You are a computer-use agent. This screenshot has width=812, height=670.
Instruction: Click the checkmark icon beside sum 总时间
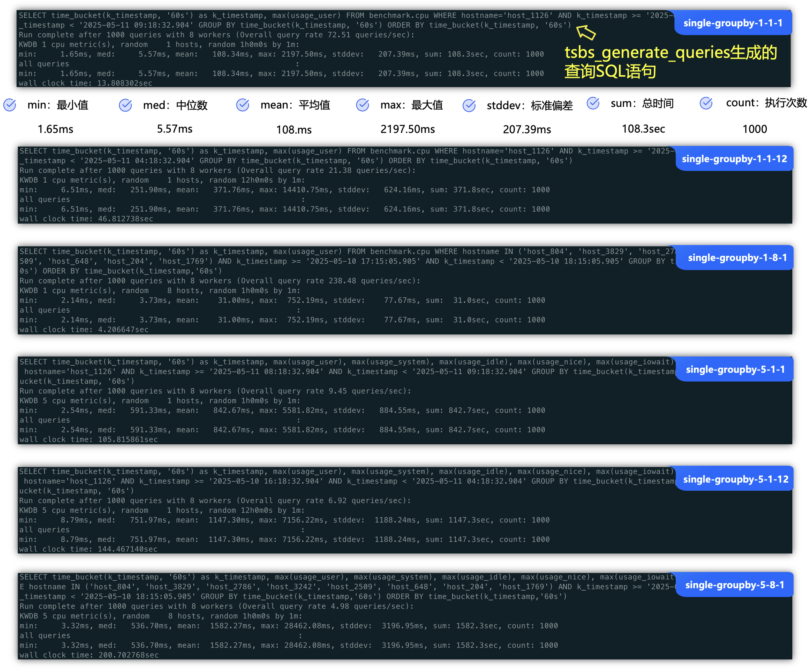click(593, 103)
